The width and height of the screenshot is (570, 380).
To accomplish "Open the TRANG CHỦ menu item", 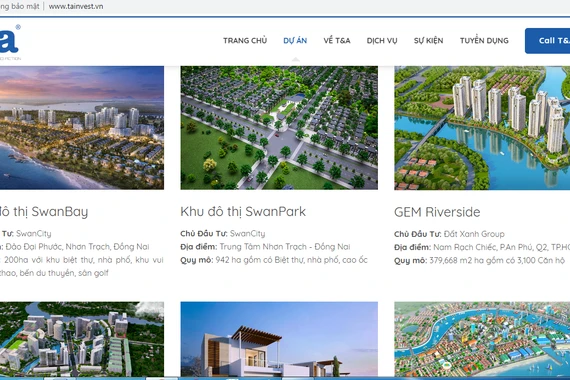I will coord(245,40).
